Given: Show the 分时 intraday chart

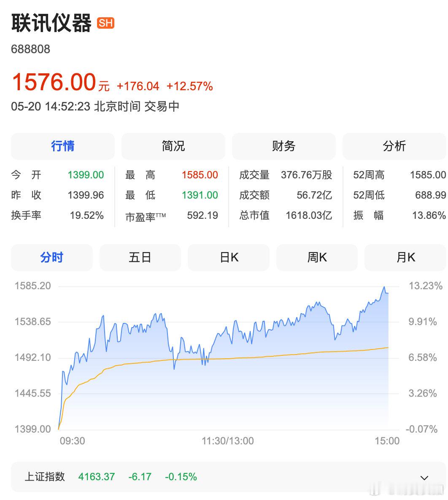Looking at the screenshot, I should [52, 257].
